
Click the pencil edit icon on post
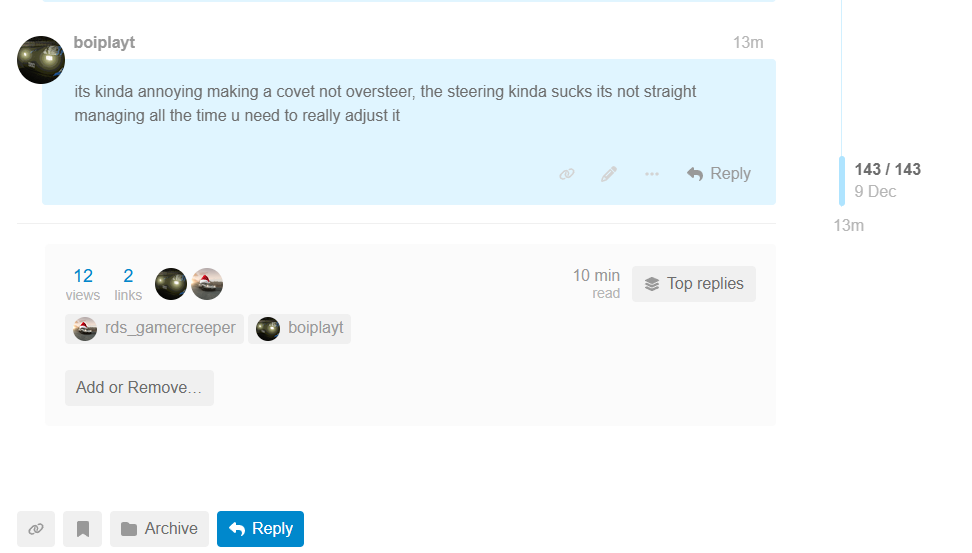tap(609, 174)
